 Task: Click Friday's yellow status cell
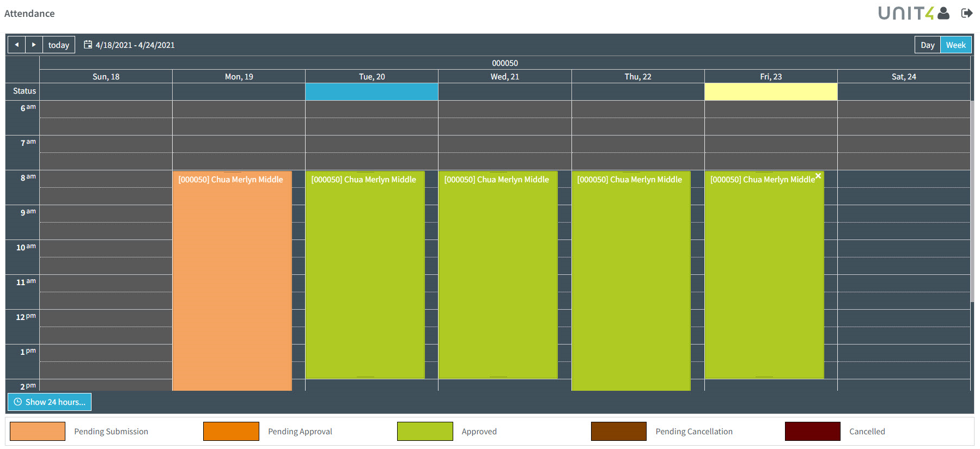tap(771, 91)
